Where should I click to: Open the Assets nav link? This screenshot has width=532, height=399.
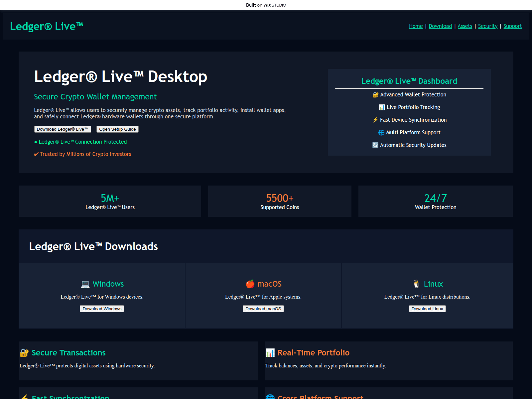(465, 26)
